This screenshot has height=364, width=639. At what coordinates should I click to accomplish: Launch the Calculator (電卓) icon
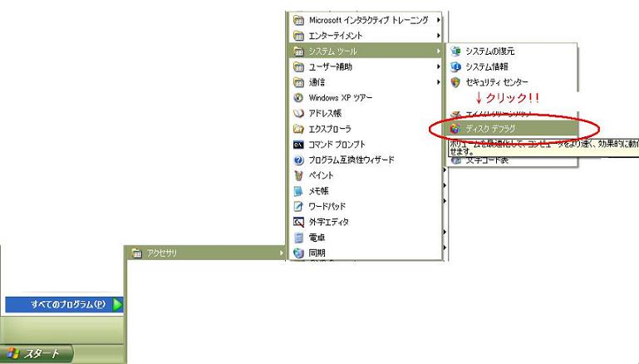[x=299, y=238]
